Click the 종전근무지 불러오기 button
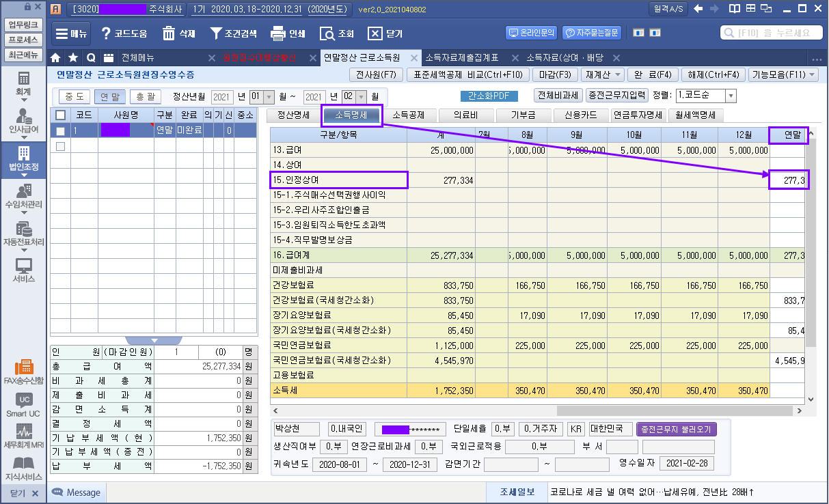 (676, 430)
